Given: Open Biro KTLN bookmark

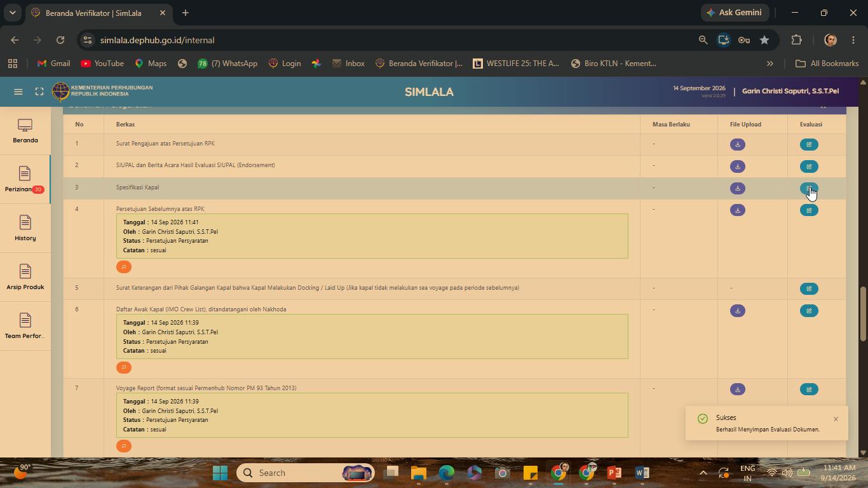Looking at the screenshot, I should tap(613, 64).
